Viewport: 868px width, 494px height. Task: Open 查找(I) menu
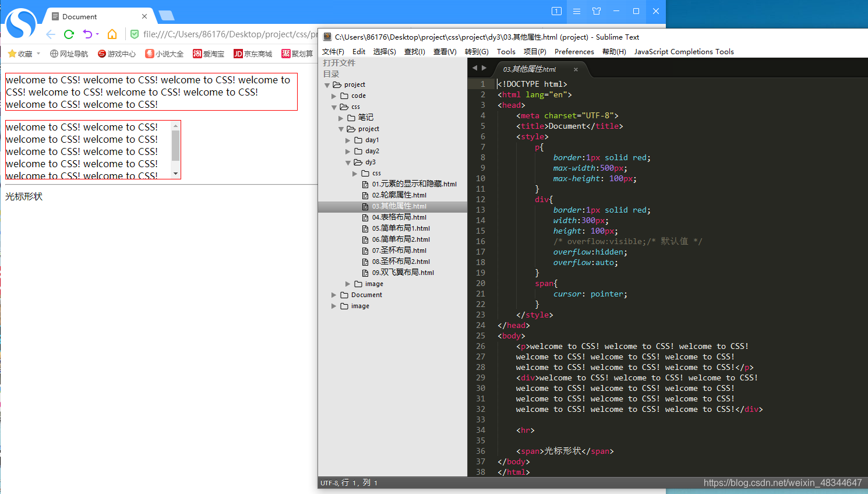click(415, 51)
